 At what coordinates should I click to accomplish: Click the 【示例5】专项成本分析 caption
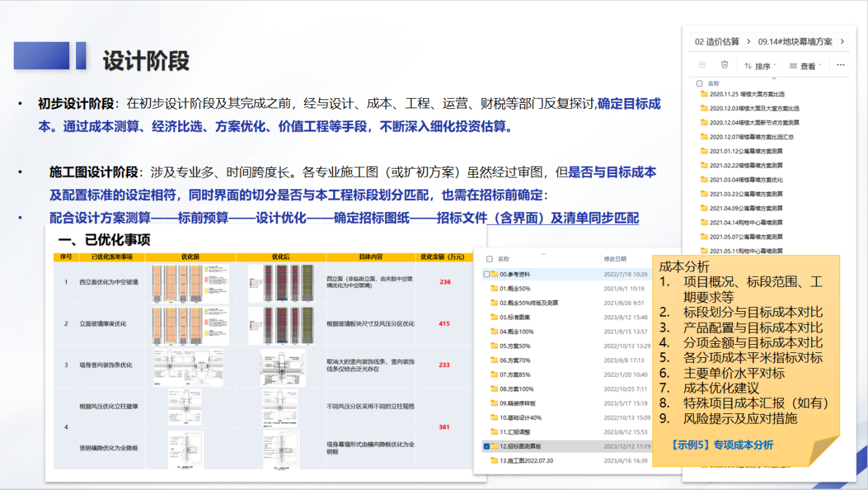point(722,445)
